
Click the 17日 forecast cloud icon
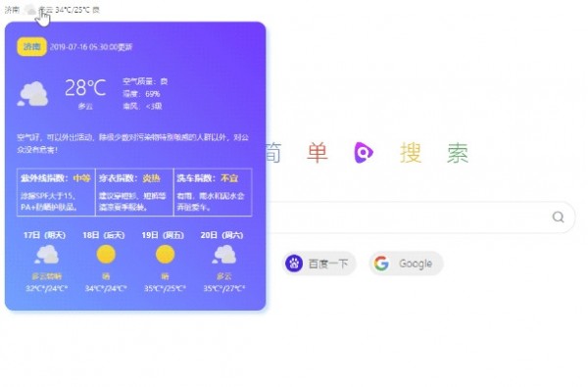[x=46, y=255]
